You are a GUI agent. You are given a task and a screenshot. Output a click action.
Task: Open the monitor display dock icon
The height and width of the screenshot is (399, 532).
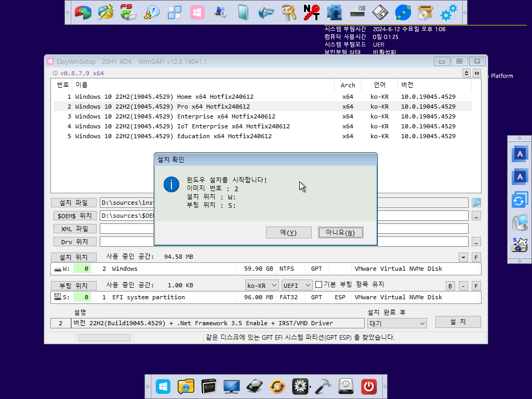231,387
